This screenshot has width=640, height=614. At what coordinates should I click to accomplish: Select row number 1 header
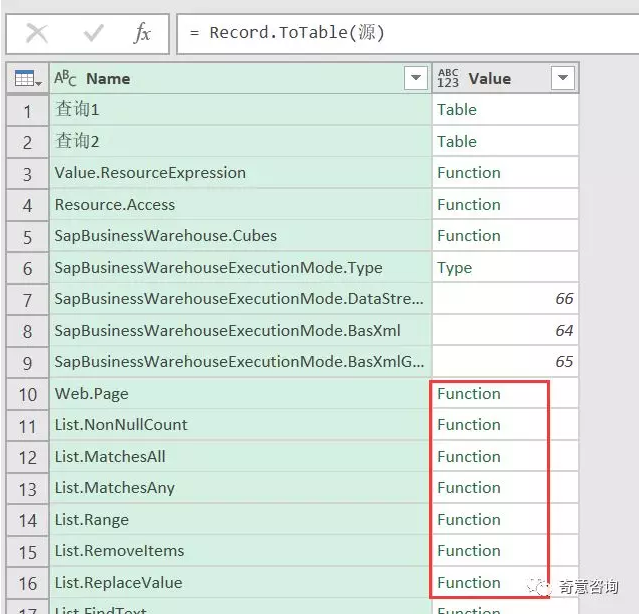[x=27, y=111]
